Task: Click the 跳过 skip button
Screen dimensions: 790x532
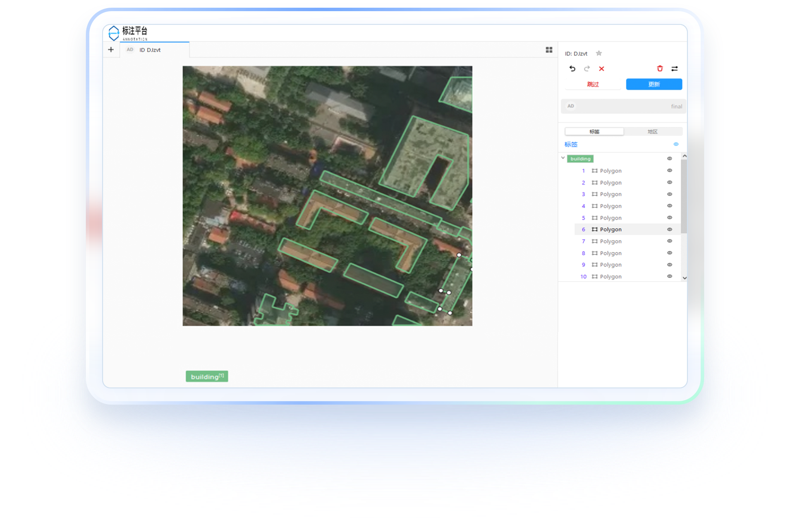Action: click(593, 85)
